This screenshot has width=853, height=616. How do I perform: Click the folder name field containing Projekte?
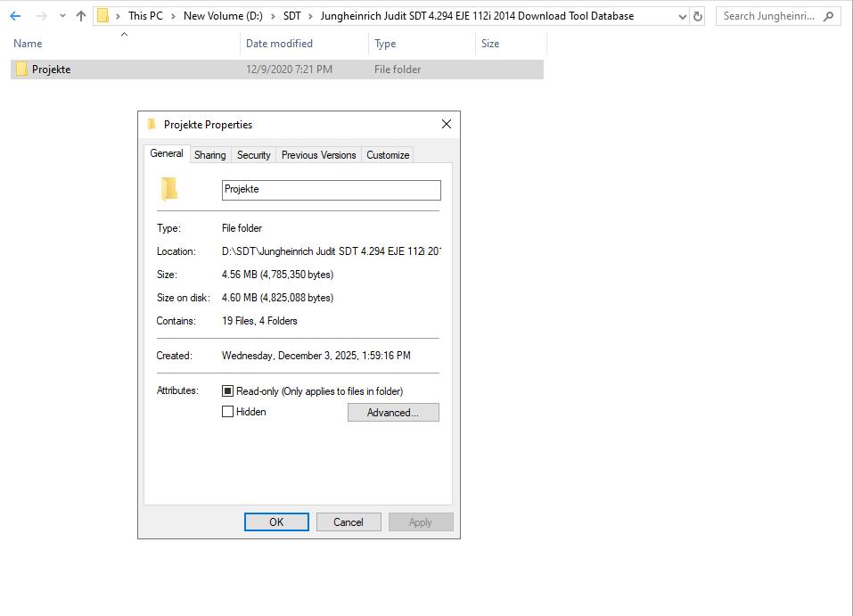point(332,190)
